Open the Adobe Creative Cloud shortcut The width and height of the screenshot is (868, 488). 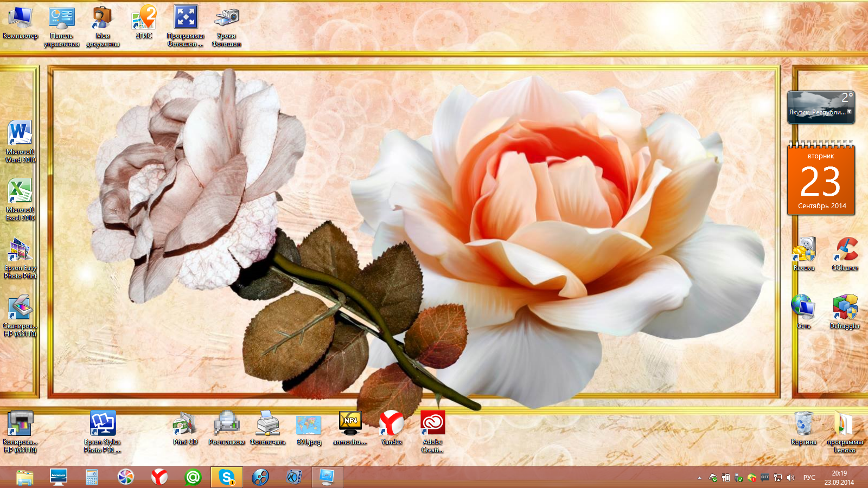(432, 424)
